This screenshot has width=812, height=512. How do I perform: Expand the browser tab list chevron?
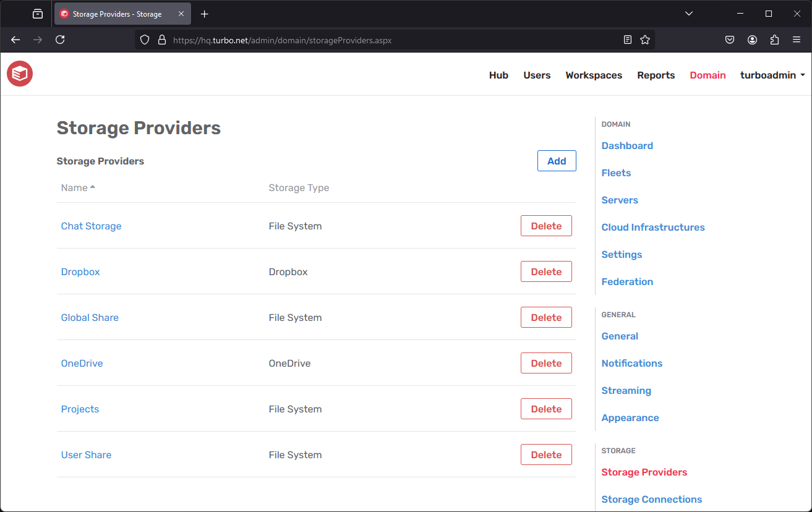pos(688,13)
